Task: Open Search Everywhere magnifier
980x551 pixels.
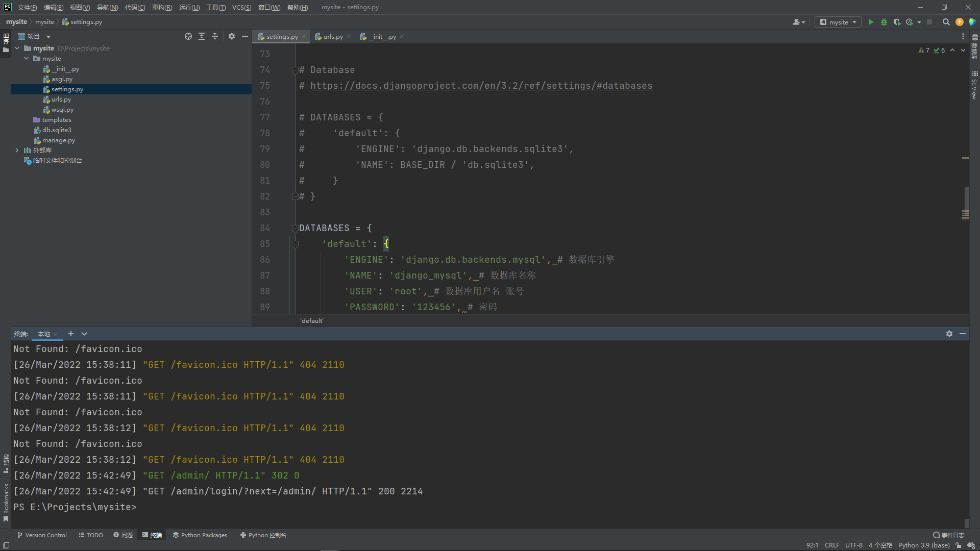Action: 946,22
